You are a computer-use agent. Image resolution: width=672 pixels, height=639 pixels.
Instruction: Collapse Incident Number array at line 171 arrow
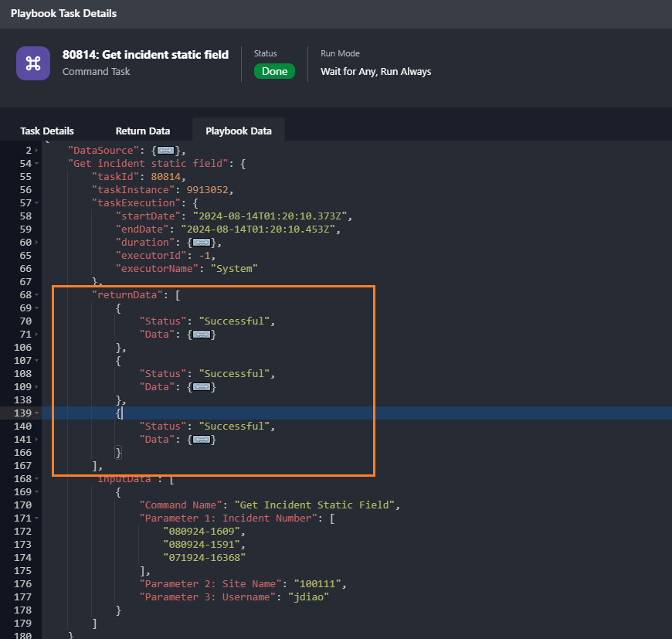(36, 518)
